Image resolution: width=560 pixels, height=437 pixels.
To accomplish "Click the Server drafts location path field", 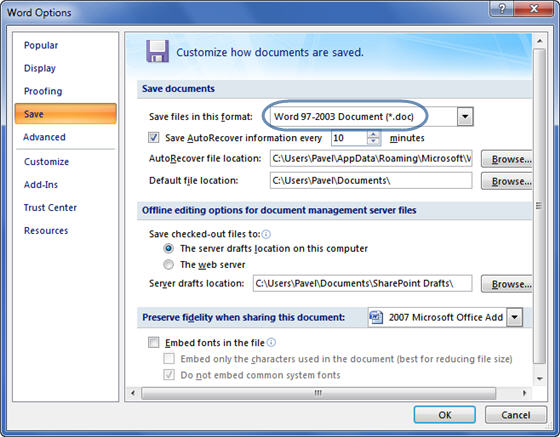I will (x=362, y=283).
